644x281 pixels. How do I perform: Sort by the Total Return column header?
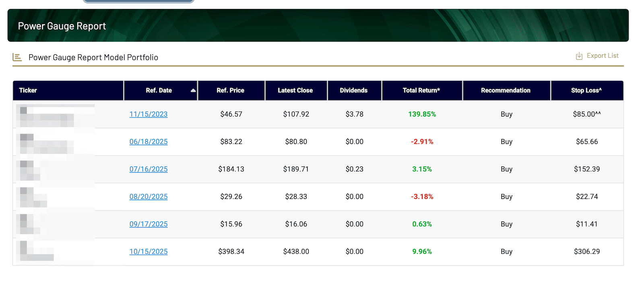[421, 90]
